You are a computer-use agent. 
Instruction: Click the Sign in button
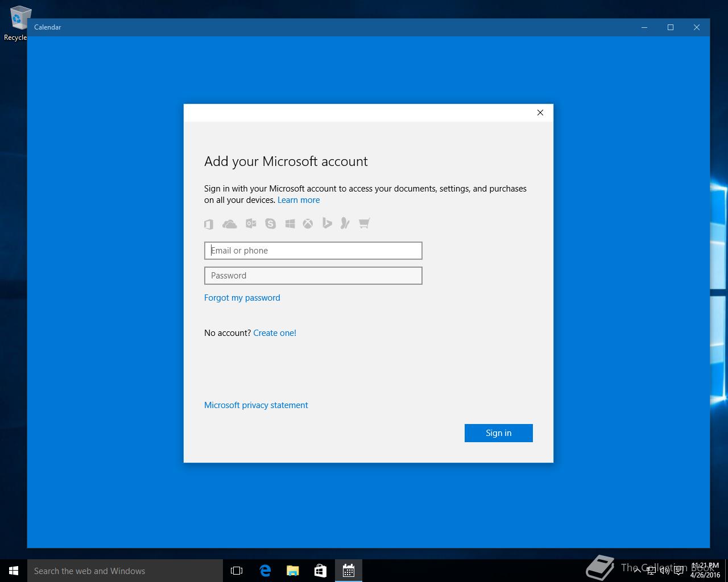pos(499,433)
